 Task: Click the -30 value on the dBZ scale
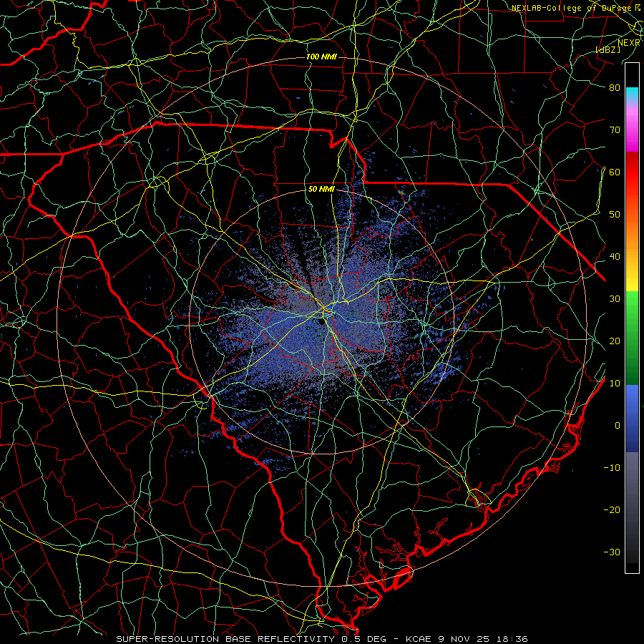click(612, 552)
